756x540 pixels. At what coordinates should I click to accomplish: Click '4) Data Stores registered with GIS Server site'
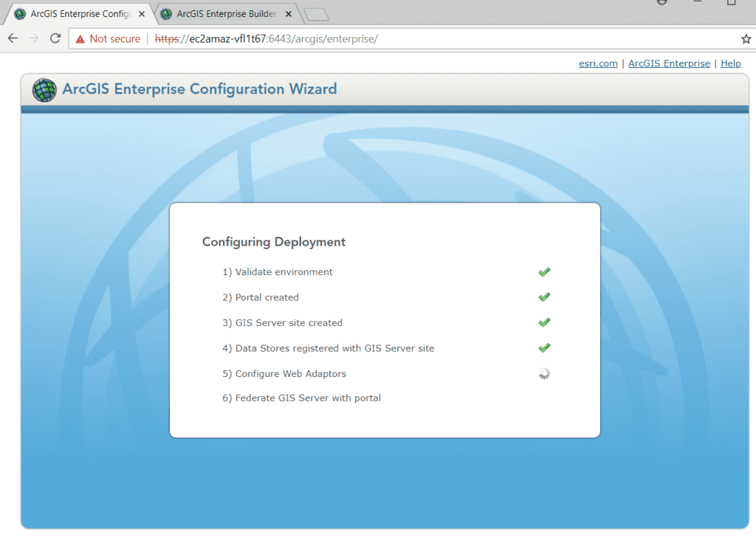(328, 348)
